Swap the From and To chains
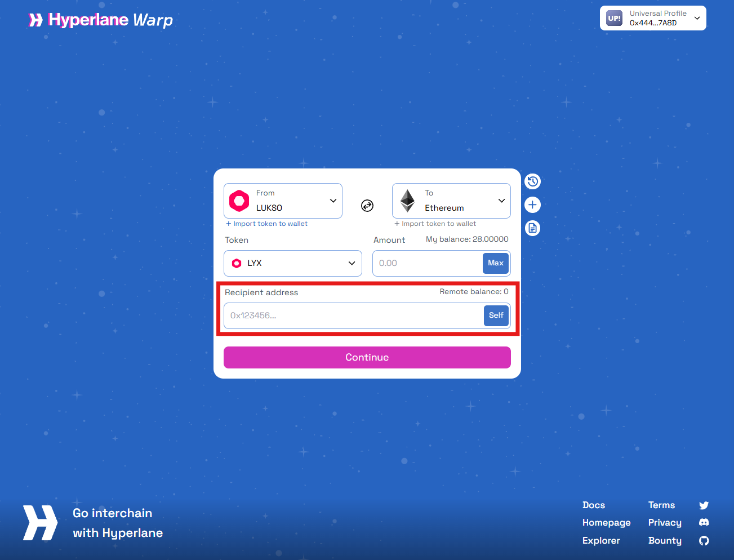Screen dimensions: 734x560 click(x=367, y=206)
